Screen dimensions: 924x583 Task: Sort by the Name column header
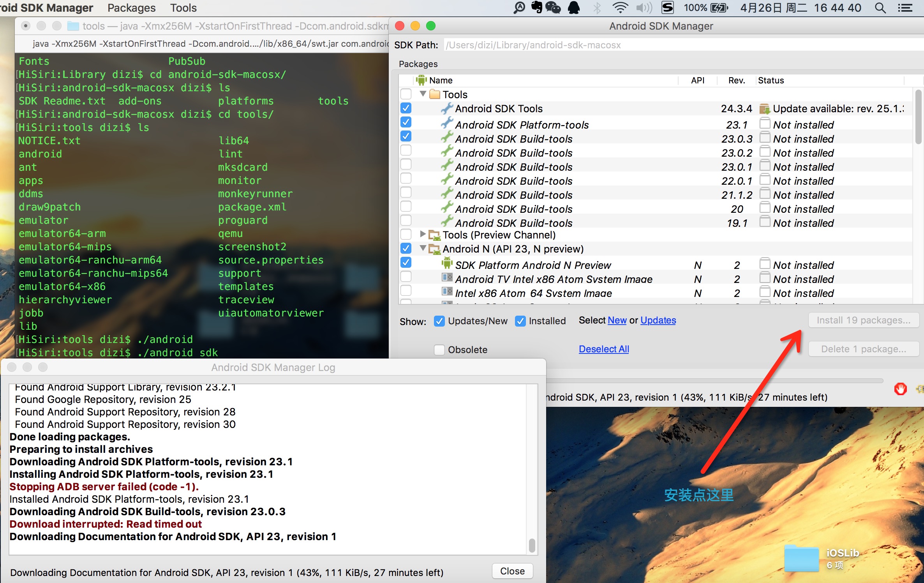point(545,80)
